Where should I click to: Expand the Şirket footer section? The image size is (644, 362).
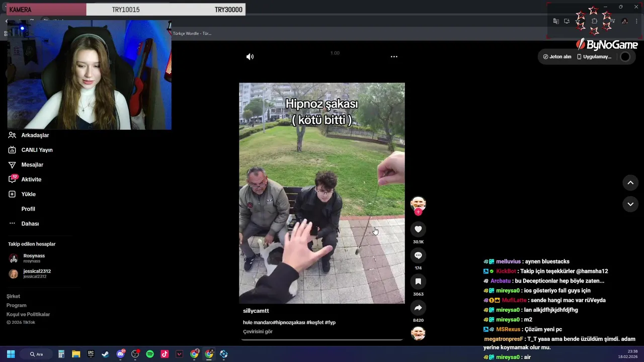tap(13, 297)
